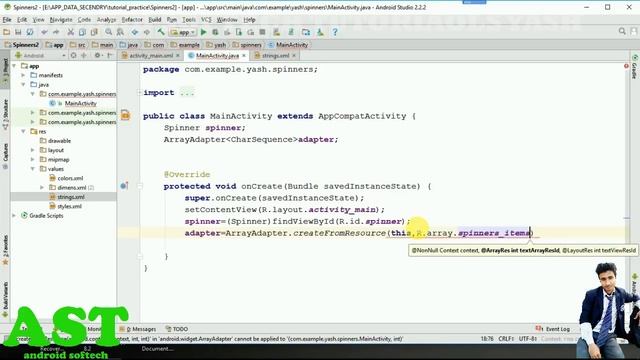Viewport: 640px width, 360px height.
Task: Open the app run configuration dropdown
Action: click(x=183, y=32)
